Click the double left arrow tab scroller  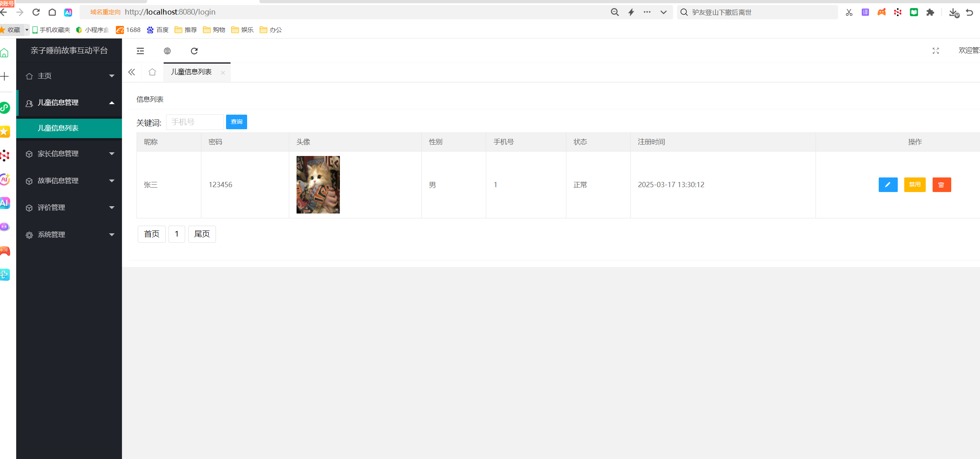pos(132,72)
